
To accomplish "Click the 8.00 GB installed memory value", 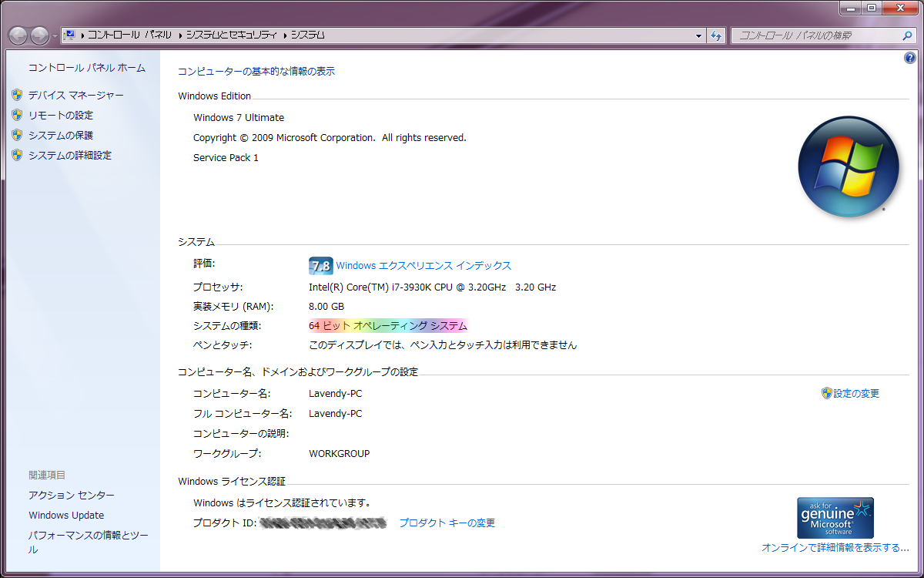I will pos(326,306).
